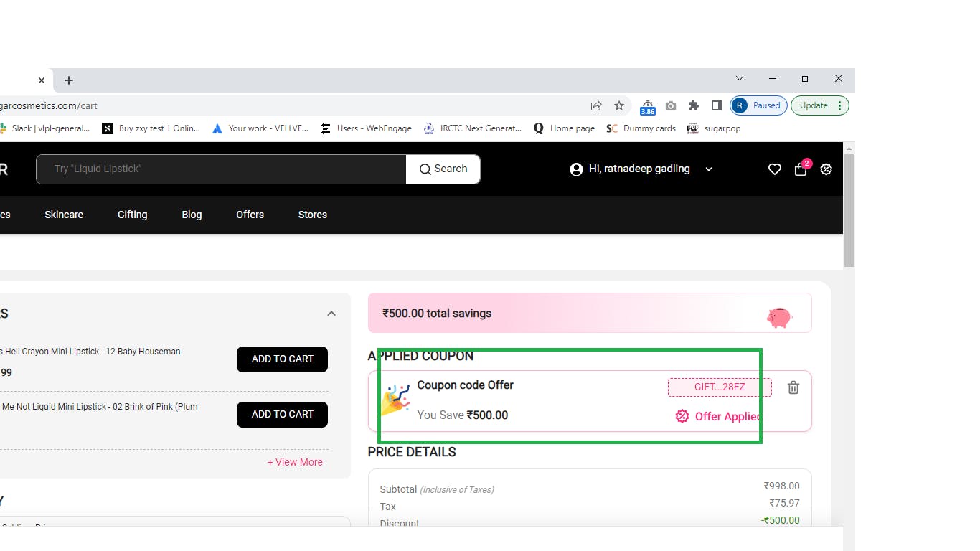Open the tab search dropdown arrow
The height and width of the screenshot is (551, 980).
(x=740, y=78)
